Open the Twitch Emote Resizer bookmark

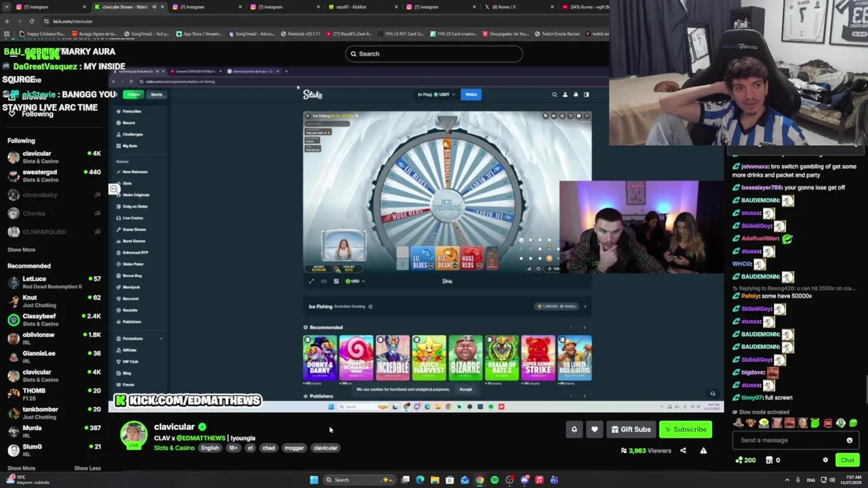557,34
